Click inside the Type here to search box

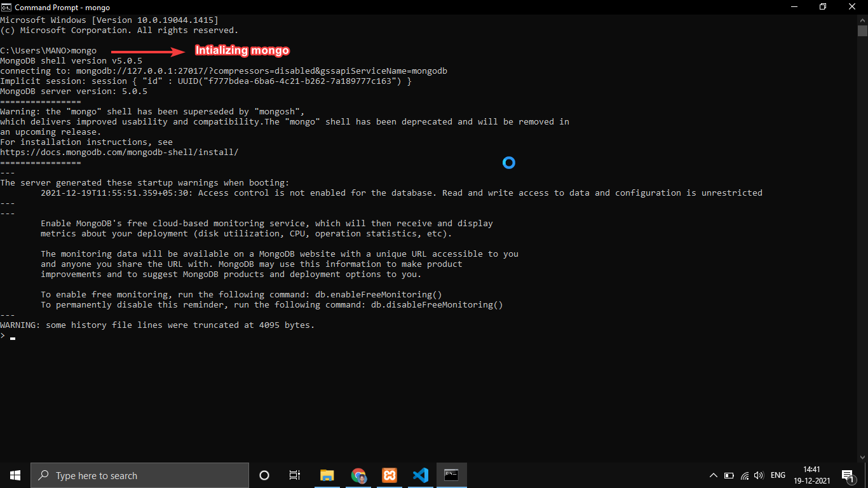tap(140, 475)
